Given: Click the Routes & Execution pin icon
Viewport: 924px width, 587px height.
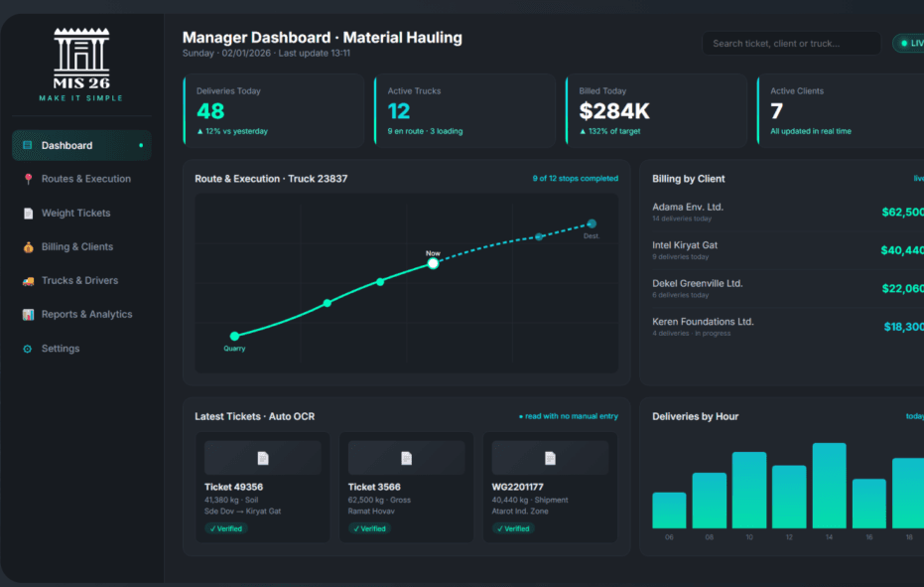Looking at the screenshot, I should [x=28, y=179].
